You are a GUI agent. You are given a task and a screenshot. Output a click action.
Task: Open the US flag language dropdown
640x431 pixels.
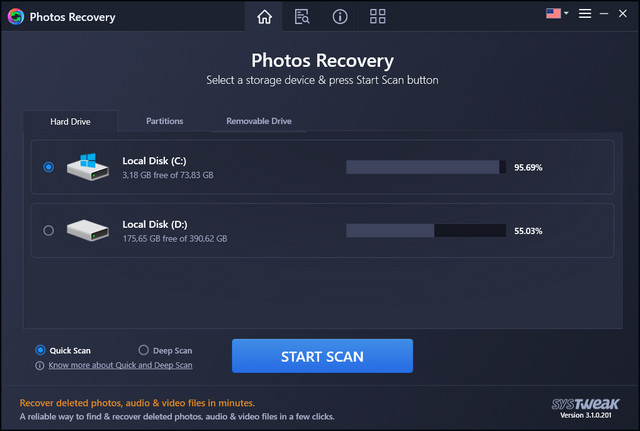(557, 14)
